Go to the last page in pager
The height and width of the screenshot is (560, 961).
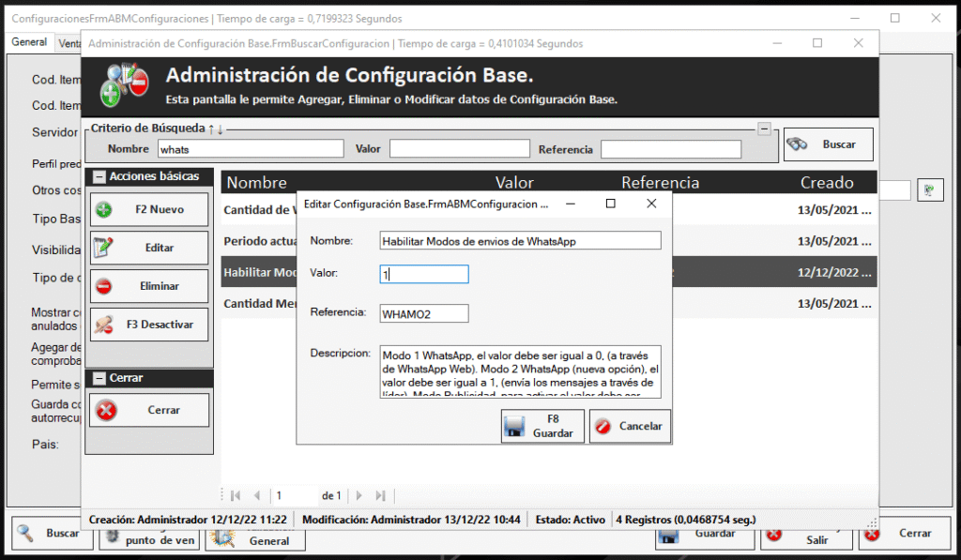tap(381, 495)
